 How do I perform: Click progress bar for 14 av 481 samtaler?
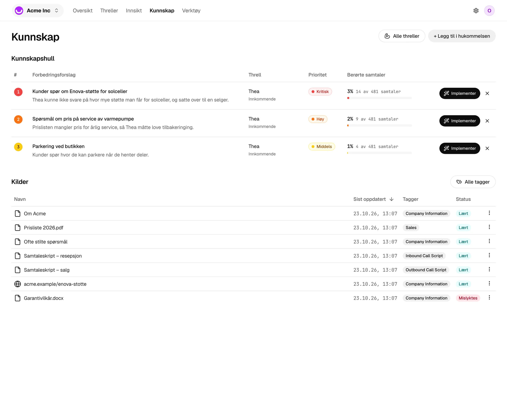coord(379,98)
